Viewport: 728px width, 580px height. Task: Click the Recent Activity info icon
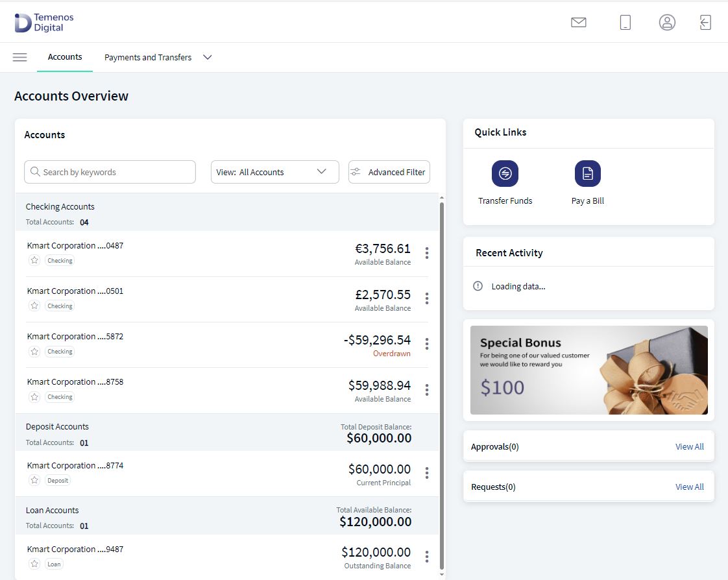point(478,286)
